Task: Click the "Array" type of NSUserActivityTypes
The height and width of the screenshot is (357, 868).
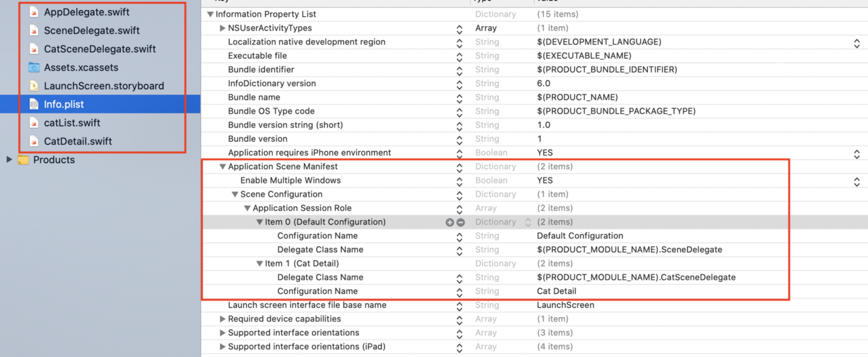Action: [485, 28]
